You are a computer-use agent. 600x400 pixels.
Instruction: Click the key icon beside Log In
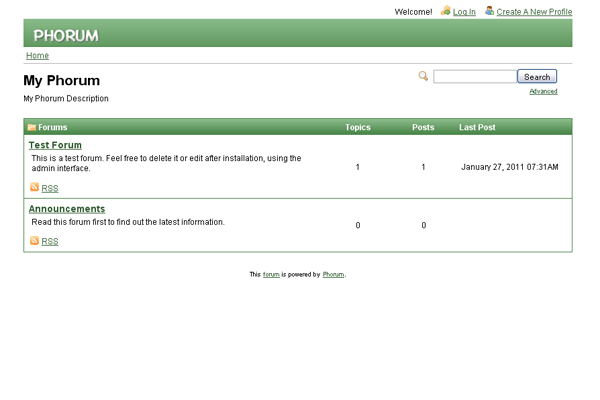click(445, 11)
